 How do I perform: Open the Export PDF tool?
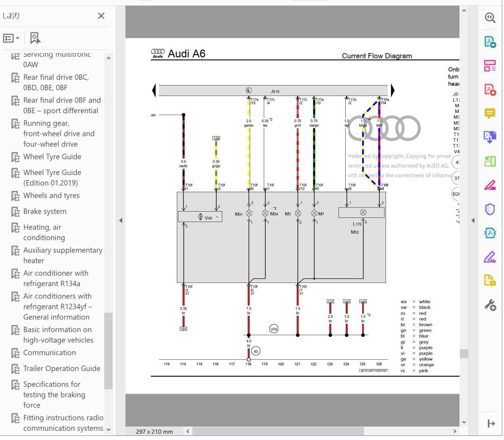pos(490,42)
